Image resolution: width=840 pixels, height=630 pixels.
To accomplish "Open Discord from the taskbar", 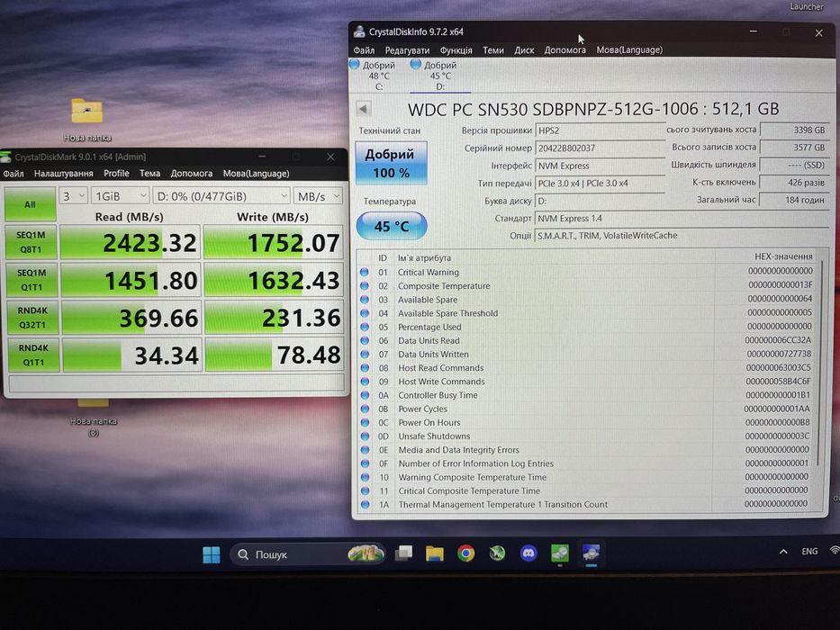I will [x=528, y=553].
